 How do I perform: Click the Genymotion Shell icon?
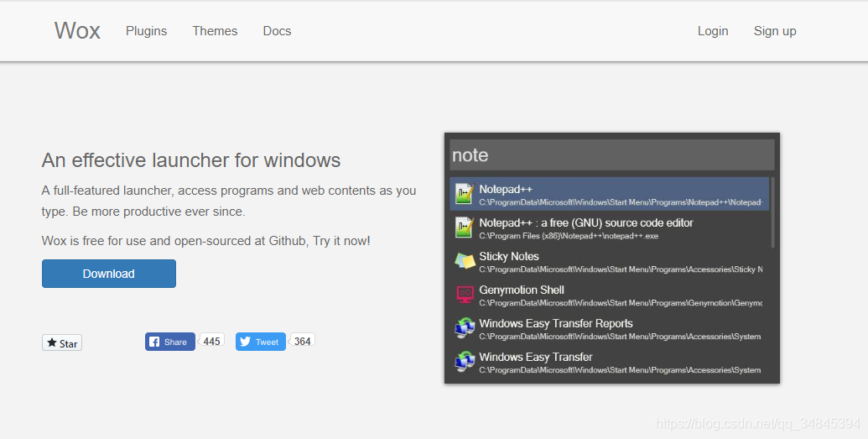pos(465,295)
